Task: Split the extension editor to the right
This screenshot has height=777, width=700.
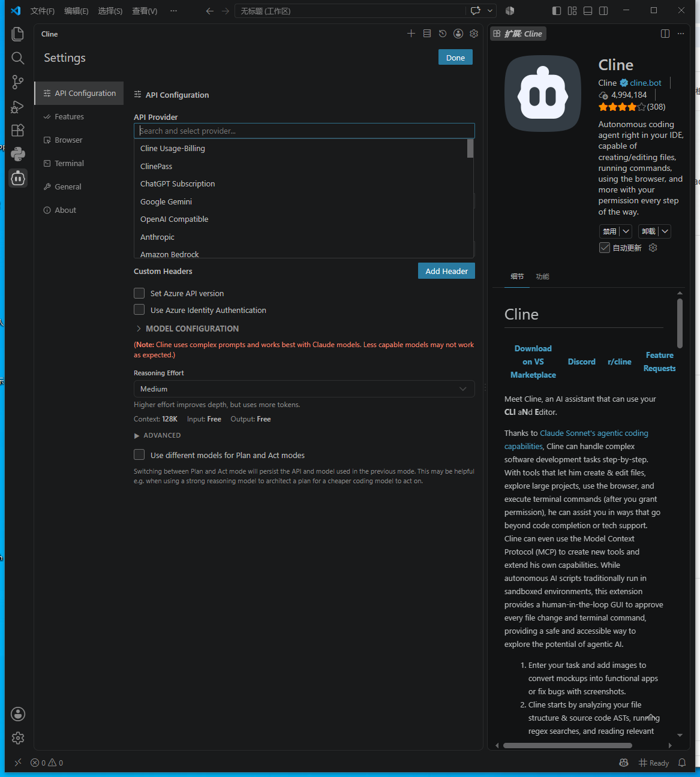Action: [665, 34]
